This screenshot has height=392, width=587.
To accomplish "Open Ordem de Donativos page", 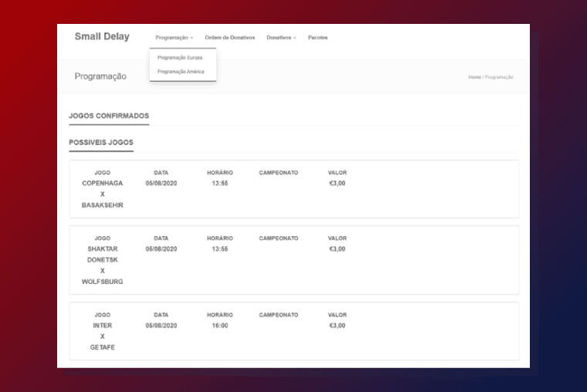I will pyautogui.click(x=230, y=37).
